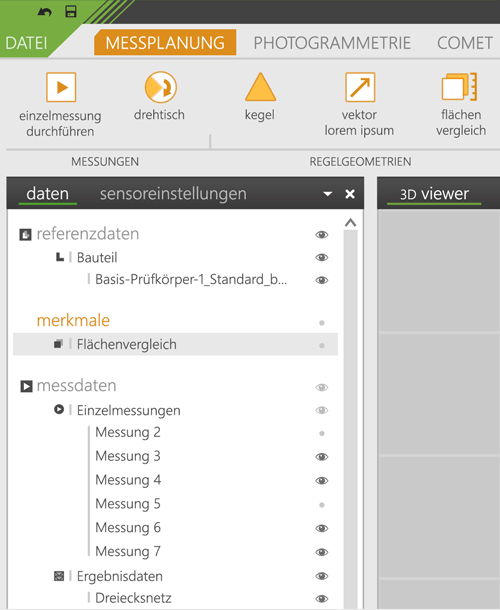Open the COMET ribbon tab

pos(465,43)
